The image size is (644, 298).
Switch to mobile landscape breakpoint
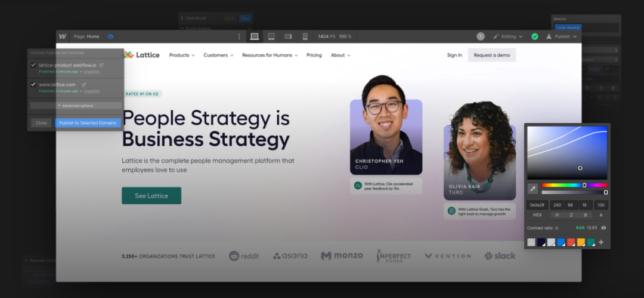[288, 36]
